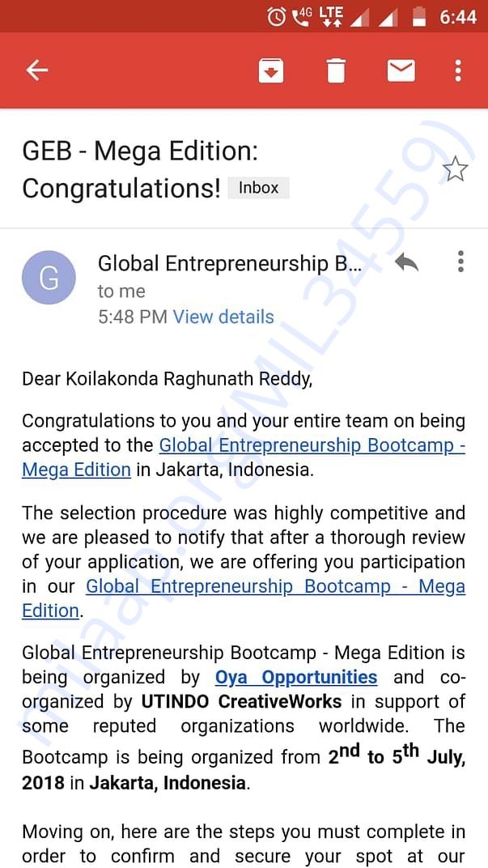Viewport: 488px width, 868px height.
Task: Star the GEB Mega Edition email
Action: (x=456, y=169)
